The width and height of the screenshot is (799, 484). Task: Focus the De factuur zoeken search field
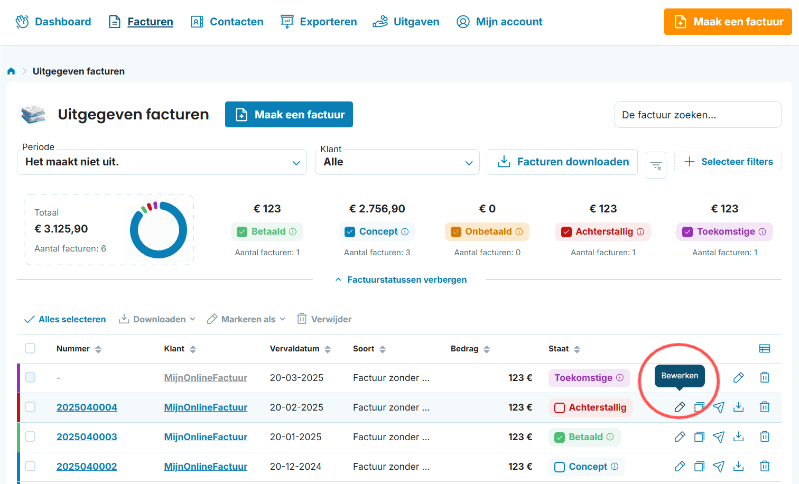point(698,115)
